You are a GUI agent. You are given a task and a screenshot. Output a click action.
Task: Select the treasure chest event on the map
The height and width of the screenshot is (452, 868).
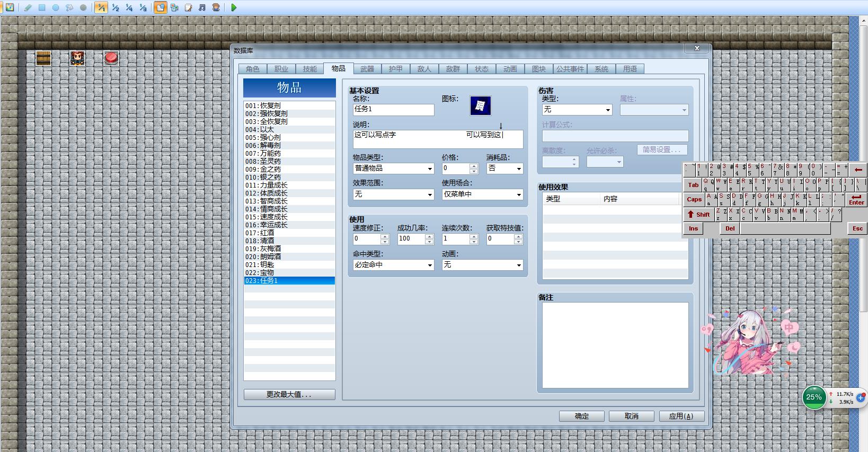tap(43, 58)
